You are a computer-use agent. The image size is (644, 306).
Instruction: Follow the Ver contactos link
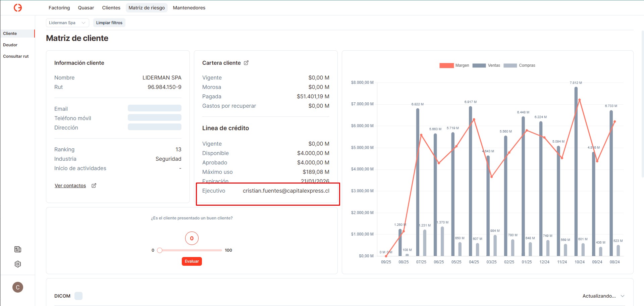click(x=70, y=186)
